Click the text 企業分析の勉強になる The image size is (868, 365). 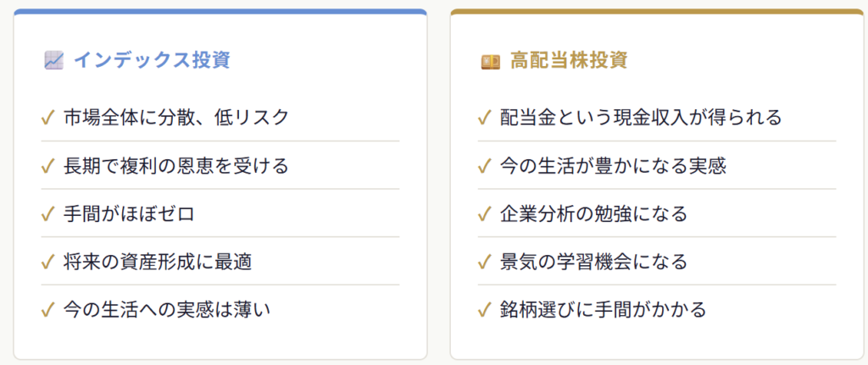click(x=593, y=214)
